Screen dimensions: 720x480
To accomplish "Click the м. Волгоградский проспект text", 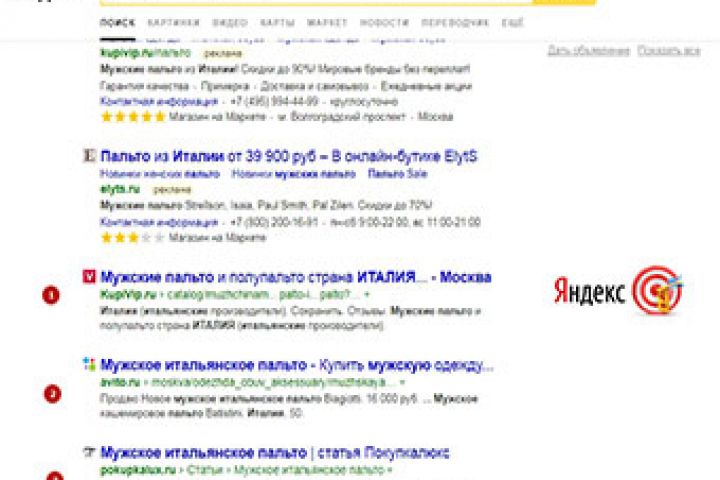I will 342,117.
